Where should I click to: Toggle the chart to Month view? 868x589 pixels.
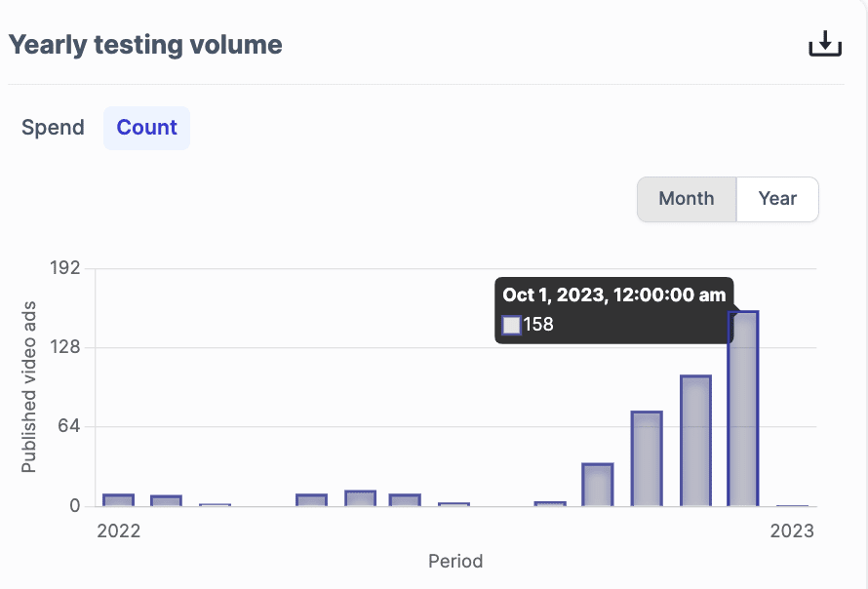point(686,199)
